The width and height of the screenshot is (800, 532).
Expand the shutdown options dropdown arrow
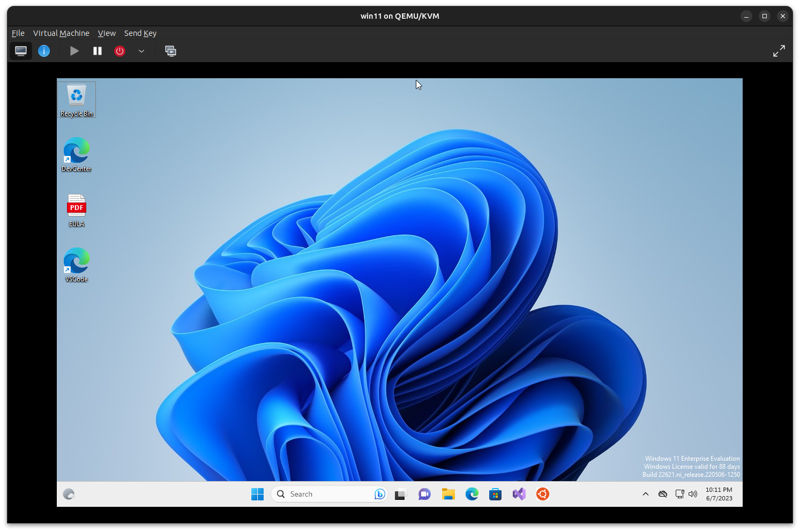(x=141, y=51)
